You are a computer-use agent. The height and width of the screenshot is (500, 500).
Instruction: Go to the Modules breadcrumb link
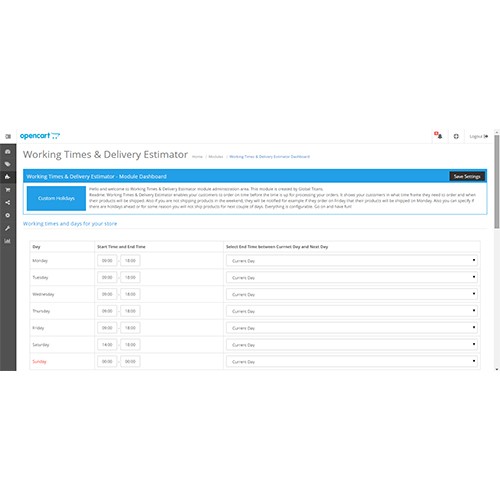216,156
